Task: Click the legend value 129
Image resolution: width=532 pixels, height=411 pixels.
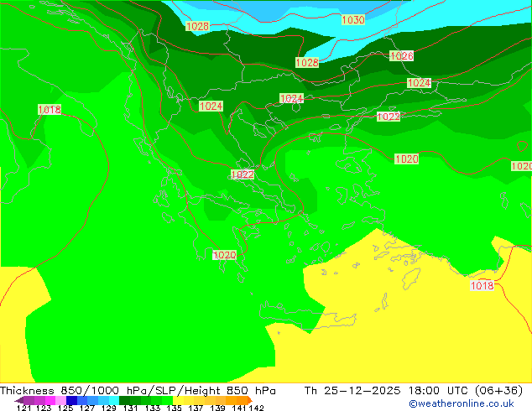Action: click(109, 408)
